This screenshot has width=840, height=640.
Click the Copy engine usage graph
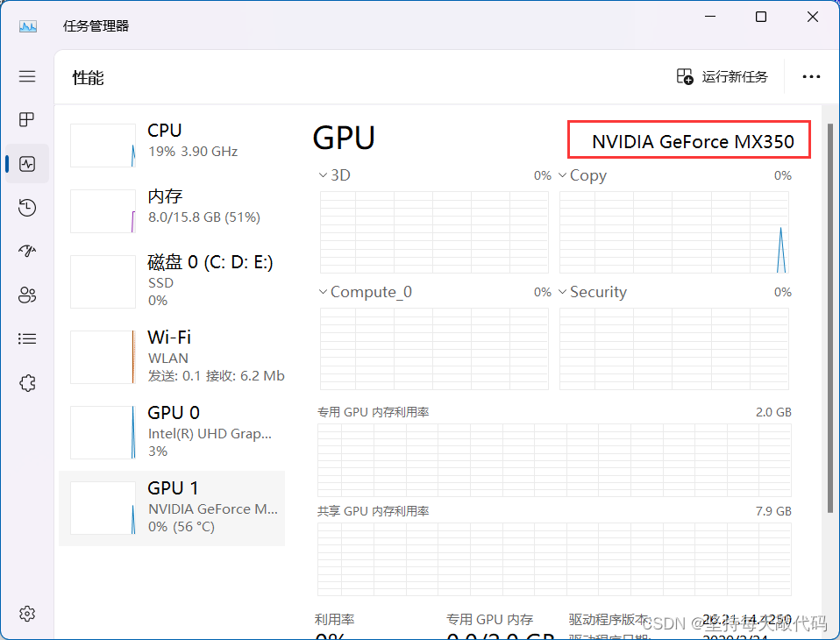674,232
